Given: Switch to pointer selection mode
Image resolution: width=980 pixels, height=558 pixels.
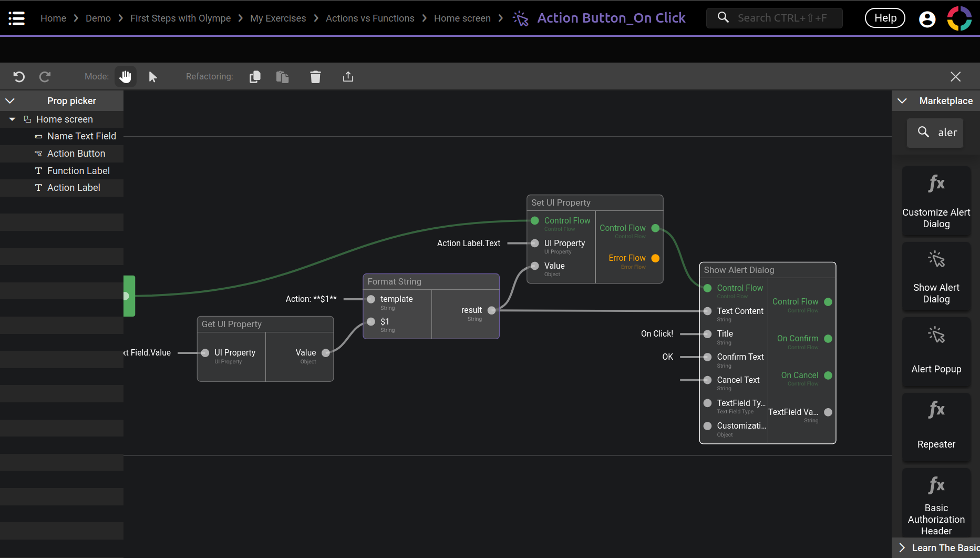Looking at the screenshot, I should [153, 77].
